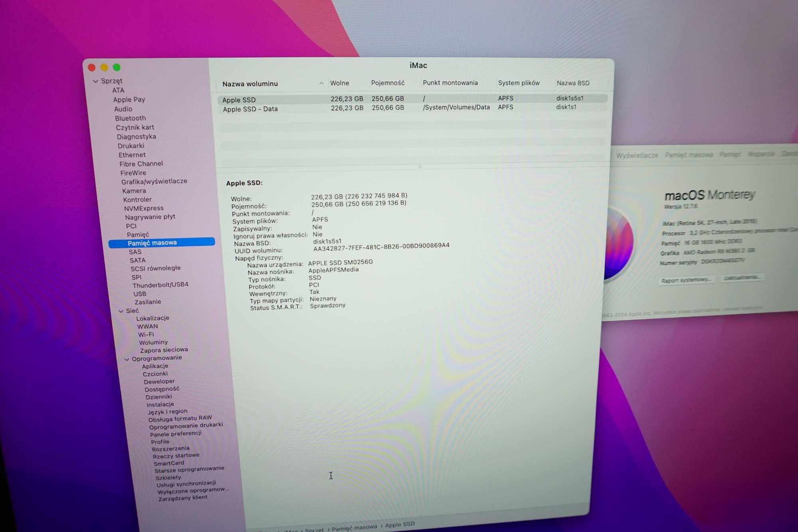Viewport: 798px width, 532px height.
Task: Select Dostępność entry
Action: coord(162,389)
